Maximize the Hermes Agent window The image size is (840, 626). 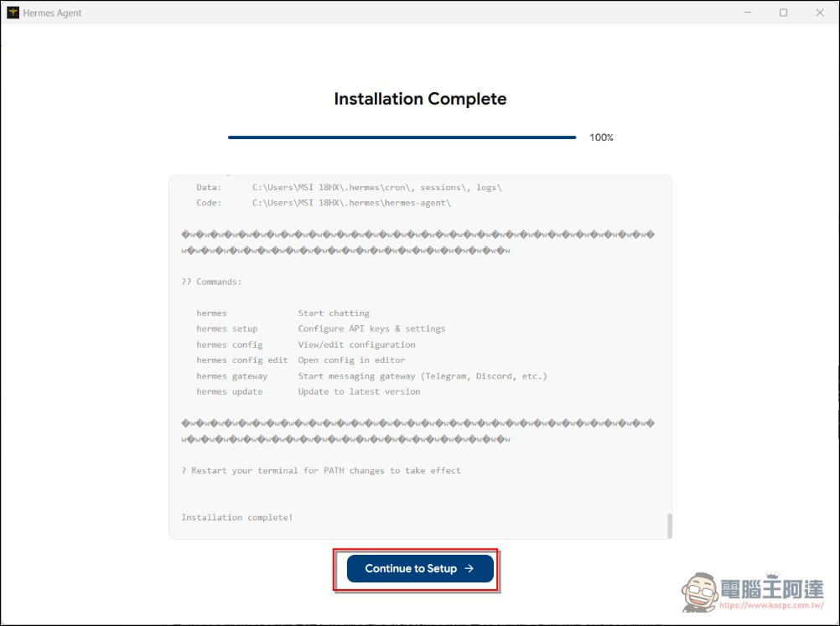tap(783, 13)
